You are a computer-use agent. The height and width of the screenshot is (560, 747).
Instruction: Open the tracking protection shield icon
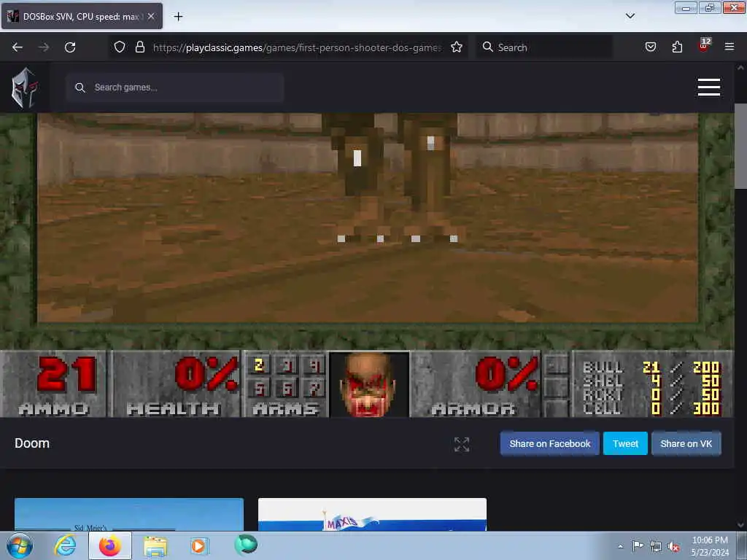pyautogui.click(x=120, y=47)
